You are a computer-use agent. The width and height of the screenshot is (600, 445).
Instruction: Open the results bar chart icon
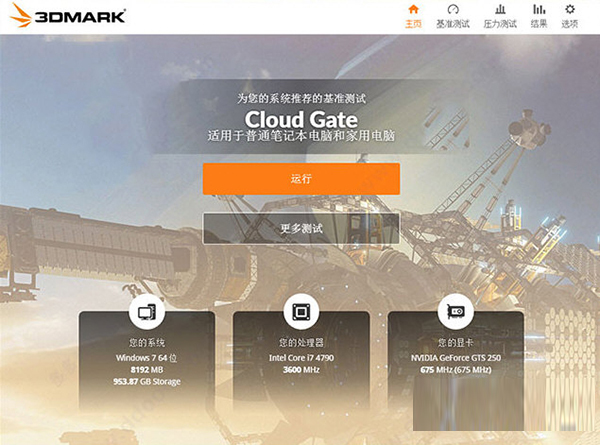click(539, 9)
